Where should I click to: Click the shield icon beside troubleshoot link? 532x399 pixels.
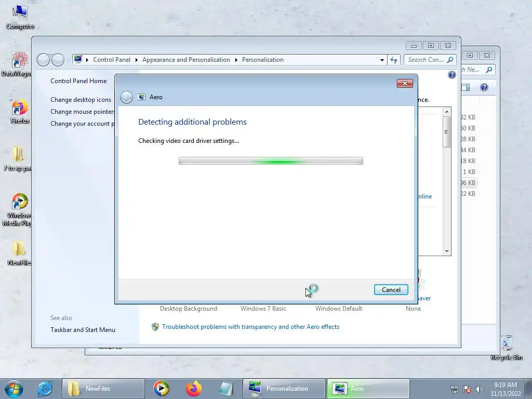(155, 327)
